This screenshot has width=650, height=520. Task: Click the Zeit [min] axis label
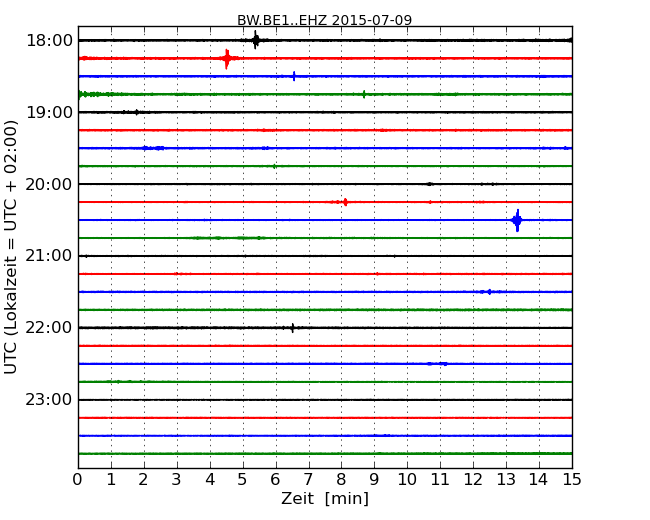coord(325,498)
